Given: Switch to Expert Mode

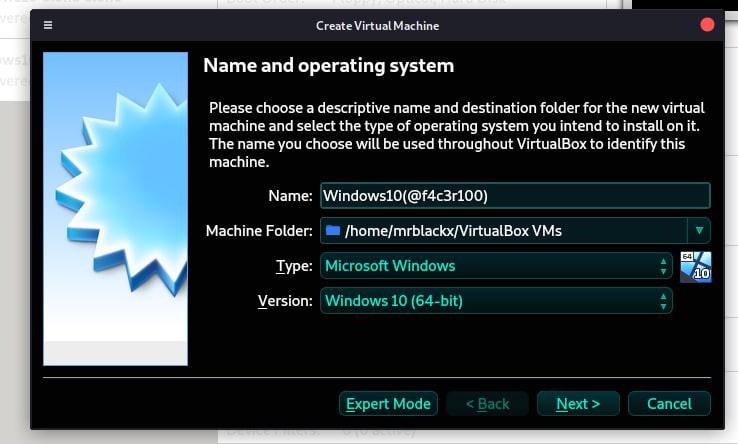Looking at the screenshot, I should (x=388, y=404).
